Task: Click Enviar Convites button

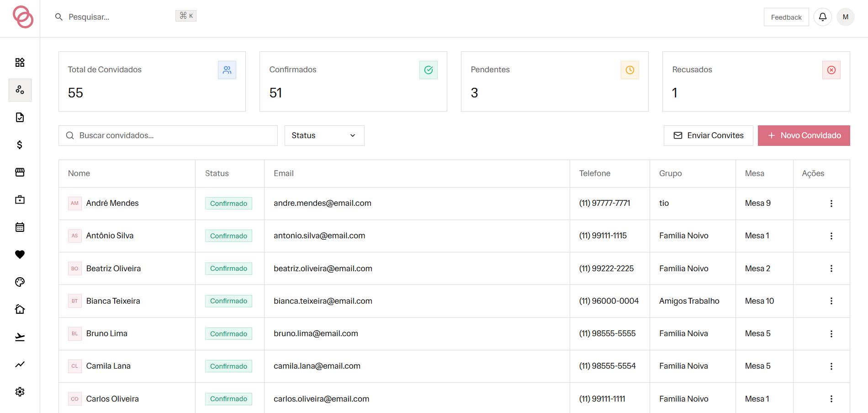Action: (x=709, y=135)
